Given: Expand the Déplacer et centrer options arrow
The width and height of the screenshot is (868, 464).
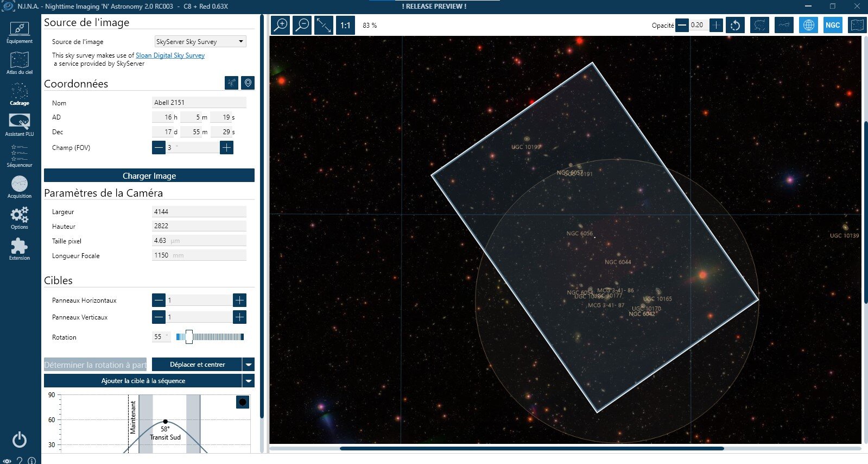Looking at the screenshot, I should (x=249, y=365).
